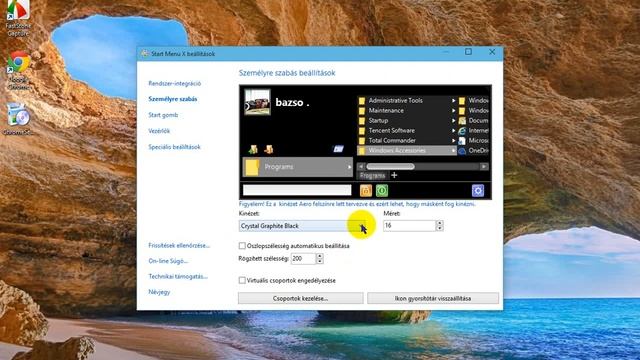Click the Administrative Tools folder icon

[x=362, y=101]
